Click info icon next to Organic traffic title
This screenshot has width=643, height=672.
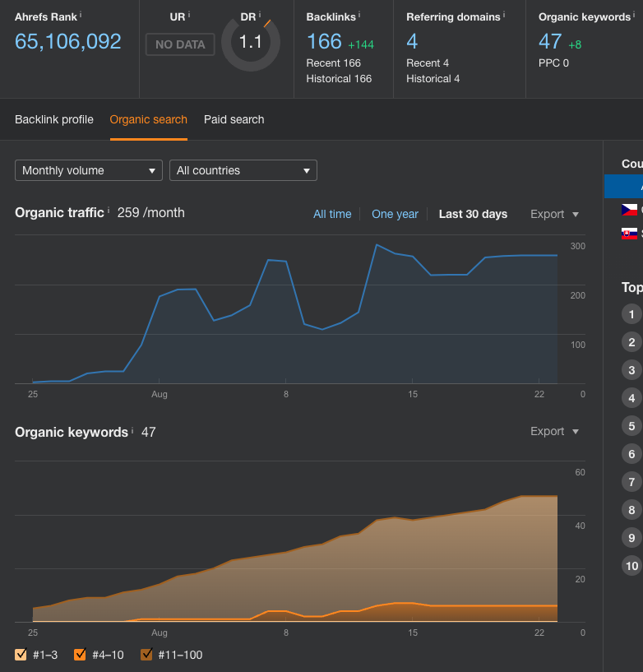coord(109,211)
